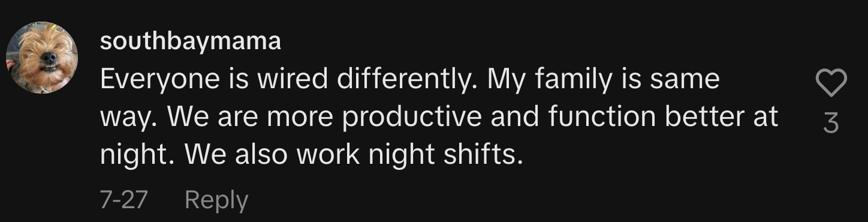The height and width of the screenshot is (222, 868).
Task: Like the comment with the heart icon
Action: pos(832,83)
